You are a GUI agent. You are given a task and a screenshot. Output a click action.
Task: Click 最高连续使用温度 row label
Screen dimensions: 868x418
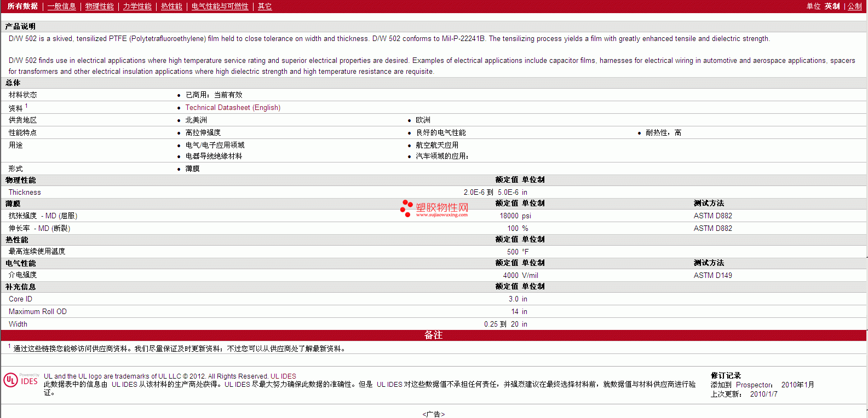click(x=37, y=251)
